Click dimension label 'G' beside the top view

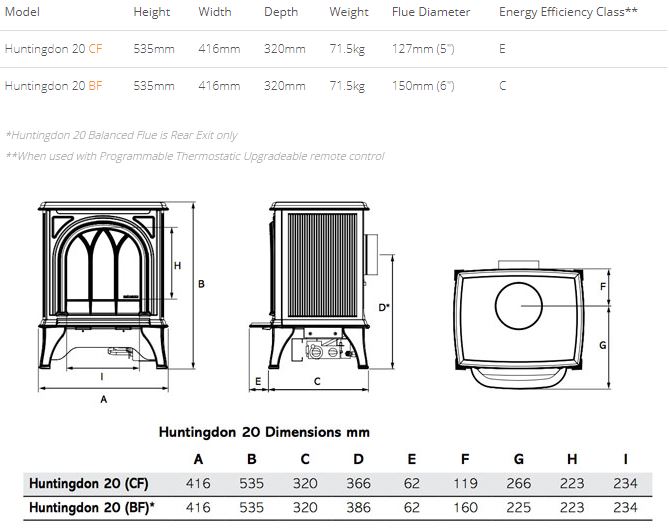[602, 345]
